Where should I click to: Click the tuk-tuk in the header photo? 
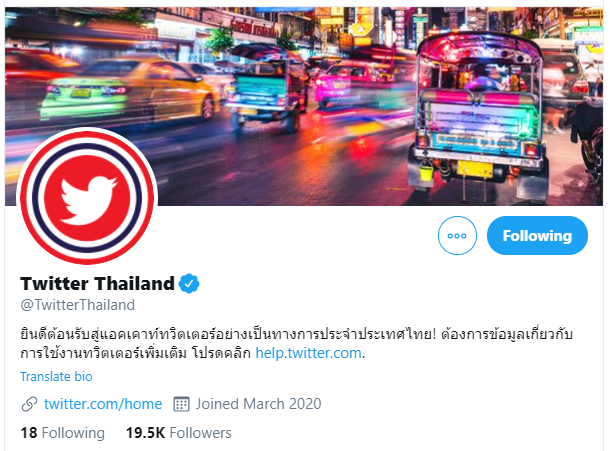click(x=478, y=115)
